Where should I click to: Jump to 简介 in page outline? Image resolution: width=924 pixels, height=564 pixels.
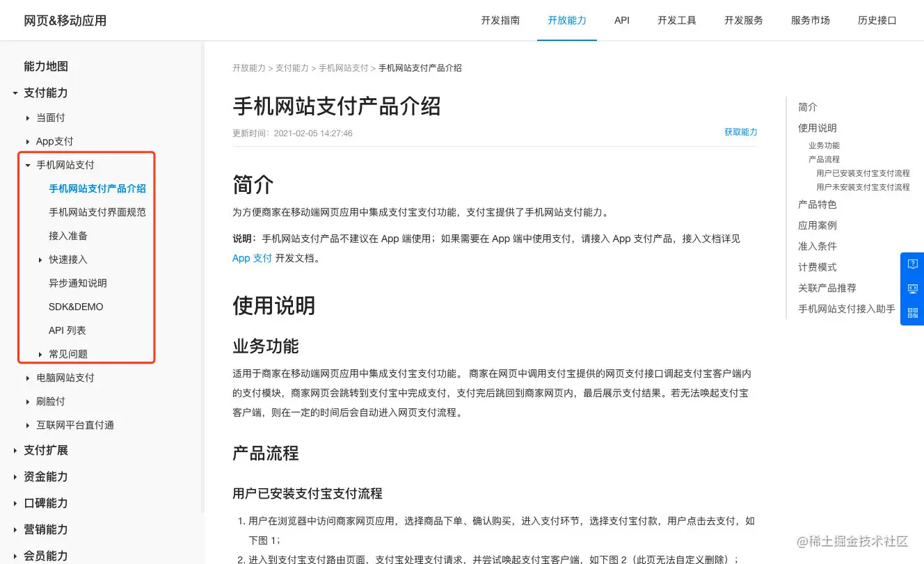coord(808,107)
